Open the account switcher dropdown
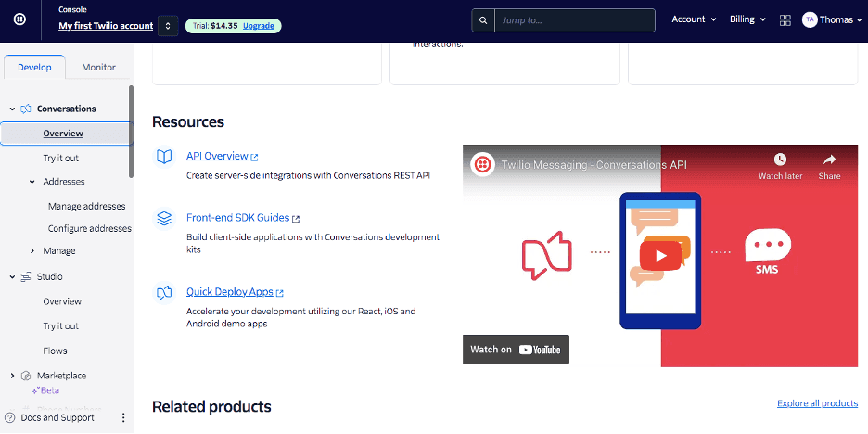Image resolution: width=868 pixels, height=434 pixels. click(168, 26)
